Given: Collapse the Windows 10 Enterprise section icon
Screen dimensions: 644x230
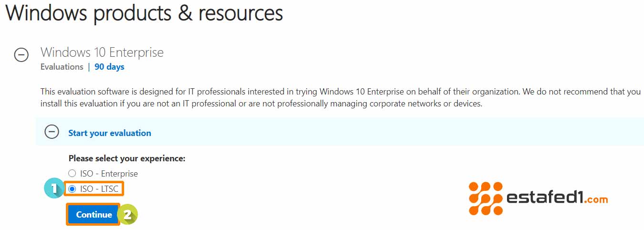Looking at the screenshot, I should pyautogui.click(x=21, y=55).
